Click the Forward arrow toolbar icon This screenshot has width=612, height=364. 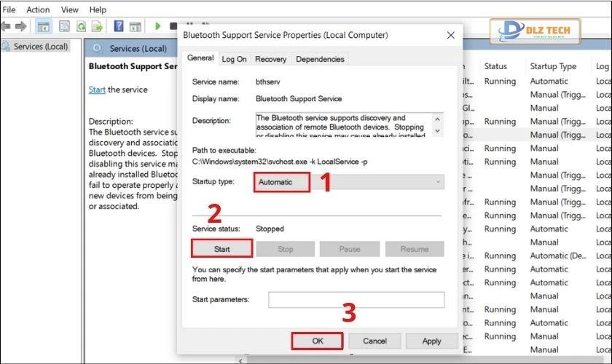point(21,26)
